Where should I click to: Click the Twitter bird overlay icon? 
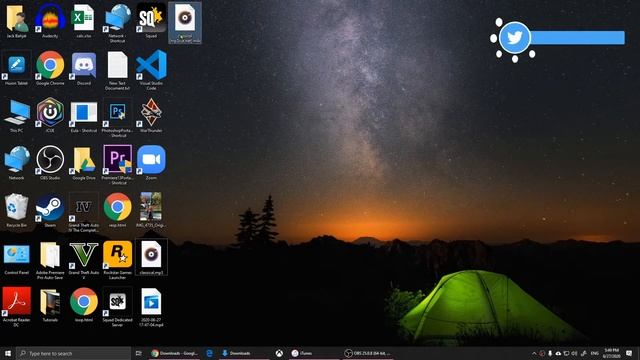point(515,38)
